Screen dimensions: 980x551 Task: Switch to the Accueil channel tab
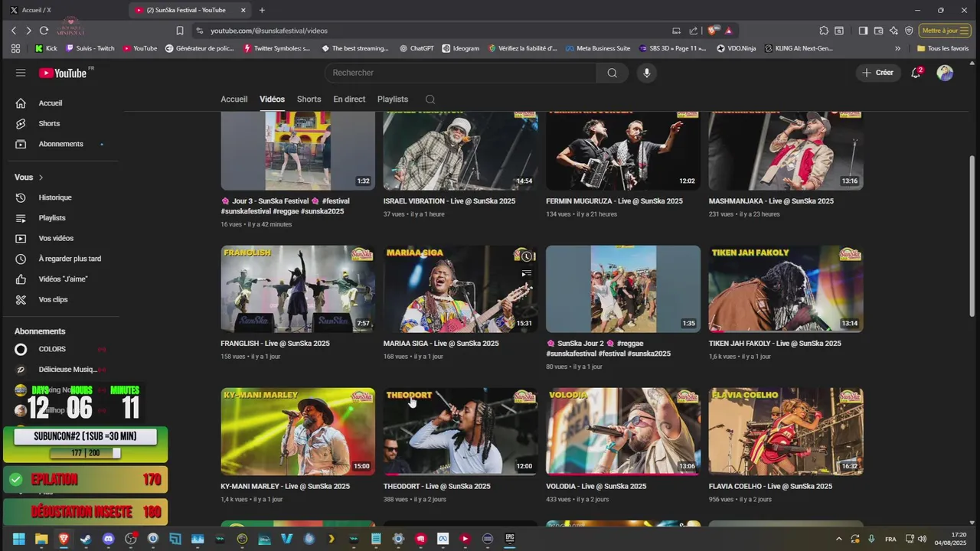(x=234, y=99)
